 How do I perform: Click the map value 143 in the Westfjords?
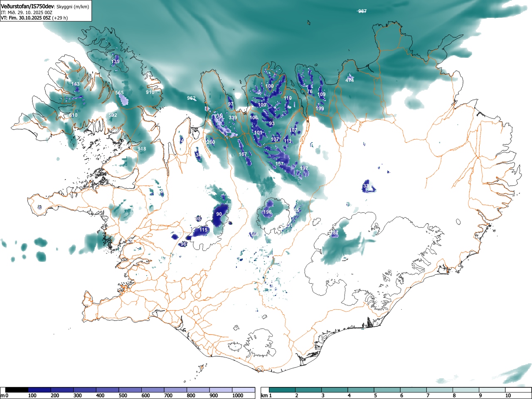[75, 84]
